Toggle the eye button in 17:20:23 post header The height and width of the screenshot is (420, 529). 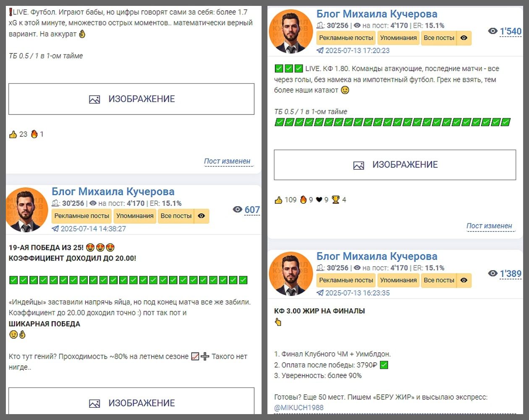click(x=464, y=38)
